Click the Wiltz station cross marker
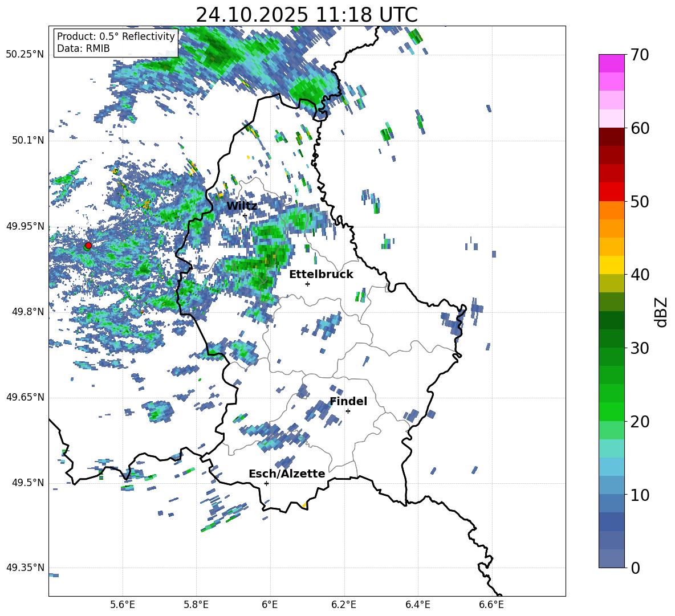Image resolution: width=675 pixels, height=616 pixels. (245, 215)
